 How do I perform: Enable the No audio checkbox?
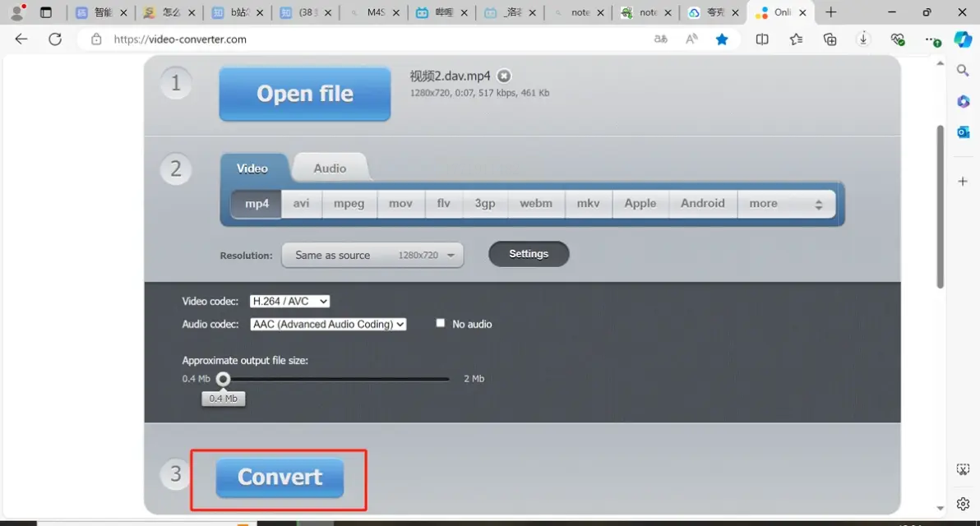[441, 323]
